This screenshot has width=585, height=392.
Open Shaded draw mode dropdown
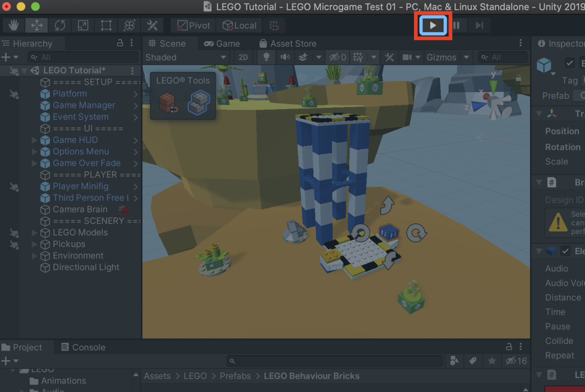coord(186,57)
